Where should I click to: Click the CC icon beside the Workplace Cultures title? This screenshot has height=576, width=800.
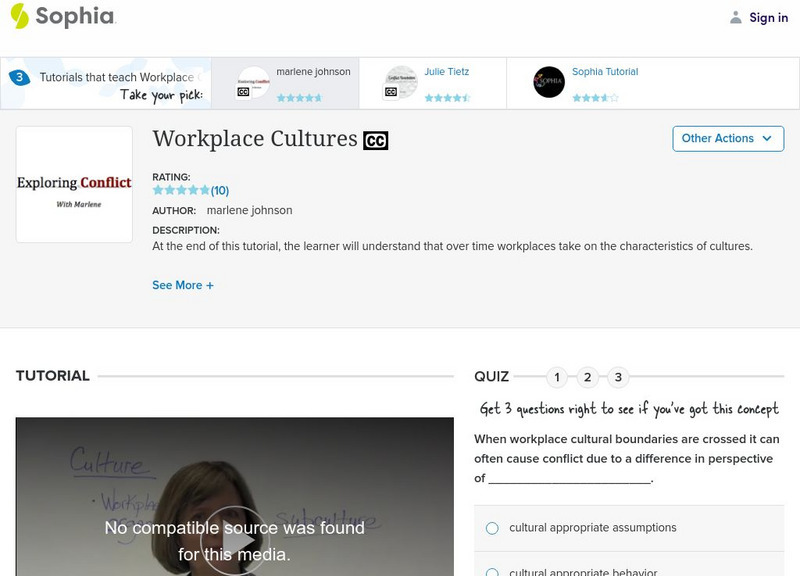coord(375,138)
